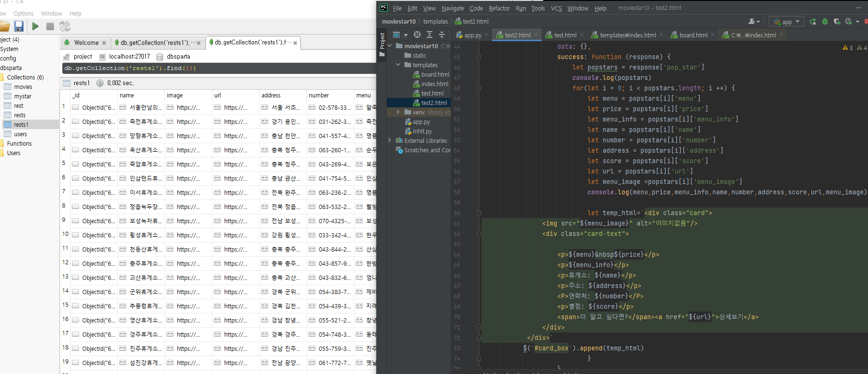Click the rotate output icon in Robo 3T toolbar

coord(65,26)
